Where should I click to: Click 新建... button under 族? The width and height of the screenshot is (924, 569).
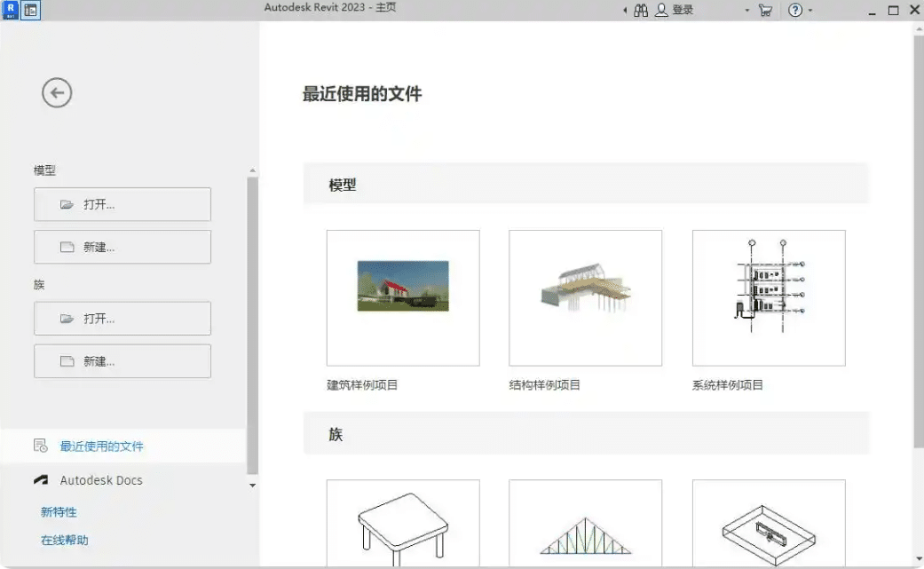(122, 361)
